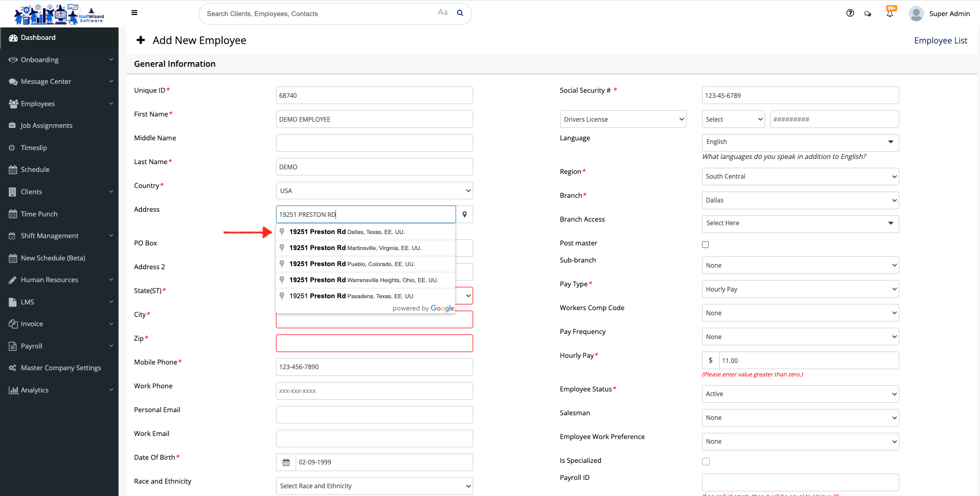Select the Pueblo, Colorado address suggestion
980x496 pixels.
352,264
